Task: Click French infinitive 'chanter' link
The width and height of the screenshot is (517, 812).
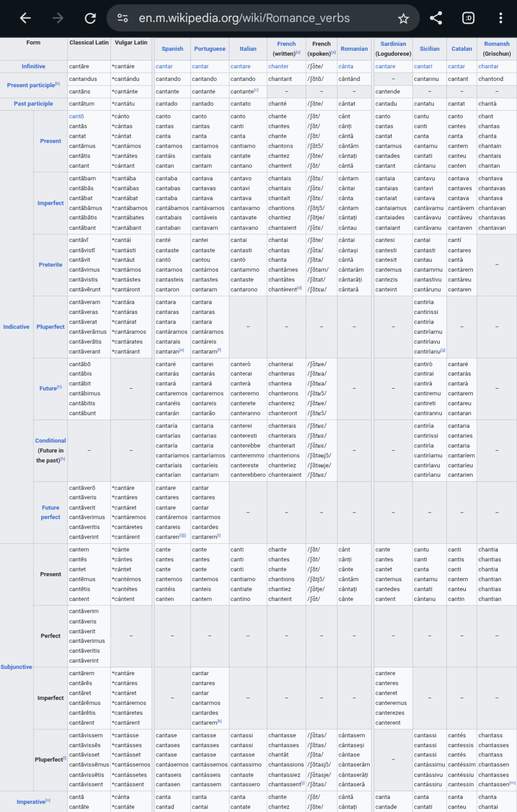Action: 279,66
